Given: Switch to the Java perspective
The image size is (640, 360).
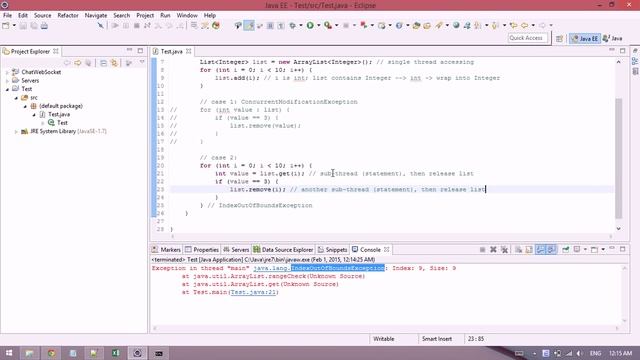Looking at the screenshot, I should (x=613, y=38).
